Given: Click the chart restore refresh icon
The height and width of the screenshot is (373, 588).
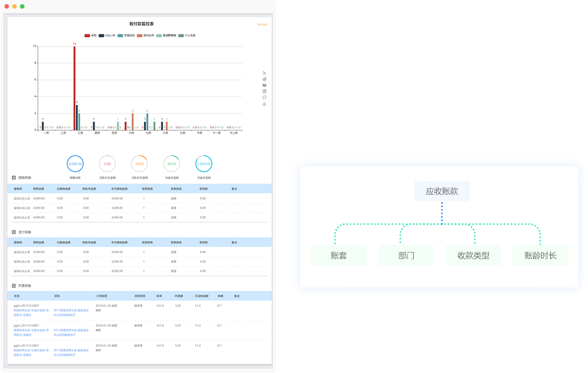Looking at the screenshot, I should (264, 98).
